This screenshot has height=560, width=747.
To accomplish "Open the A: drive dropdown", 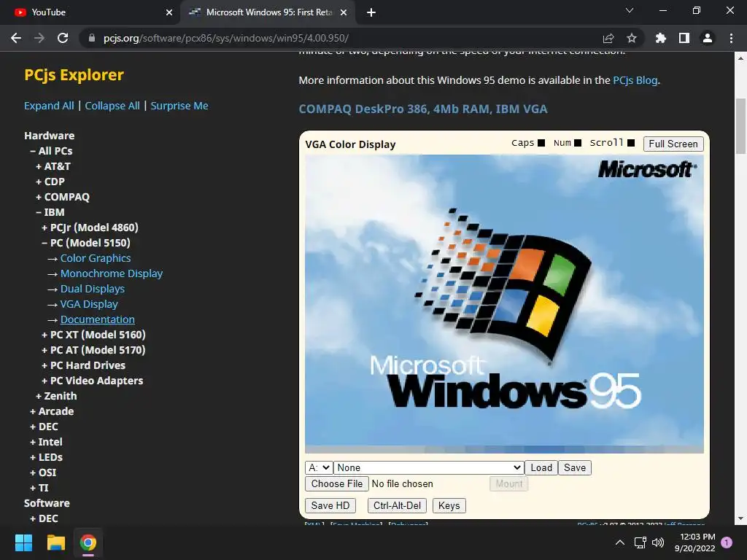I will [x=319, y=467].
